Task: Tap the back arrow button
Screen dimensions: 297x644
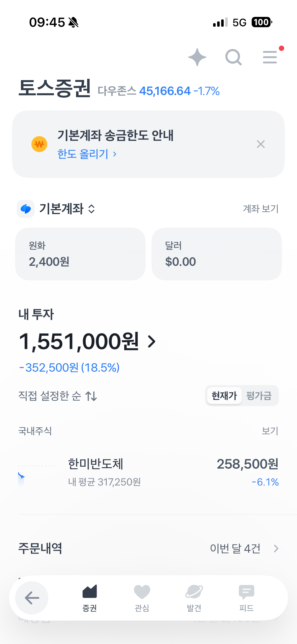Action: [x=32, y=598]
